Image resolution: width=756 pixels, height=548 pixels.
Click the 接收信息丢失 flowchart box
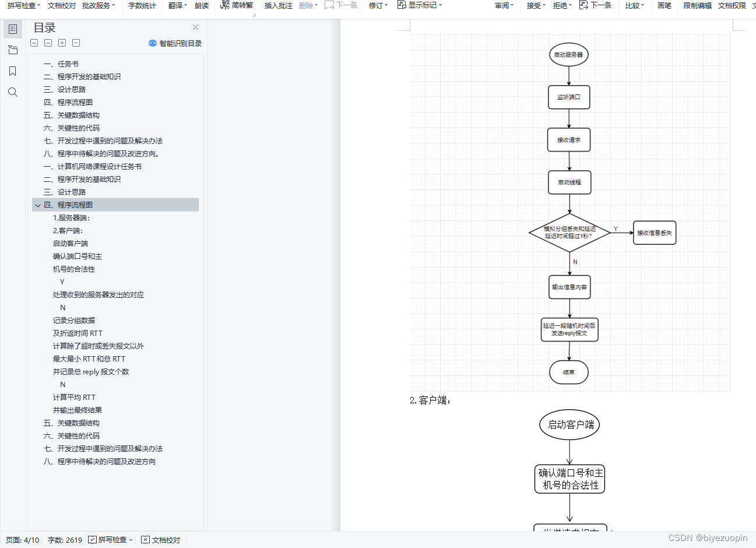[x=655, y=233]
